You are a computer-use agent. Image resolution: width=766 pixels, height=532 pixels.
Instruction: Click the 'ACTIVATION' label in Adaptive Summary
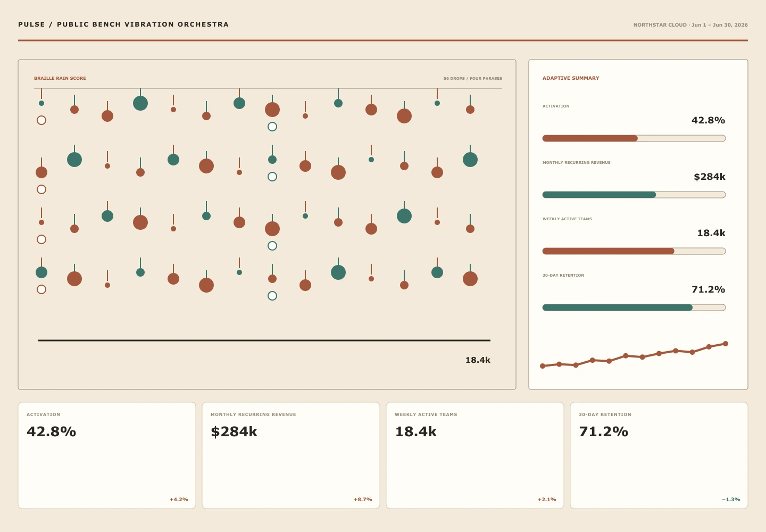tap(556, 106)
